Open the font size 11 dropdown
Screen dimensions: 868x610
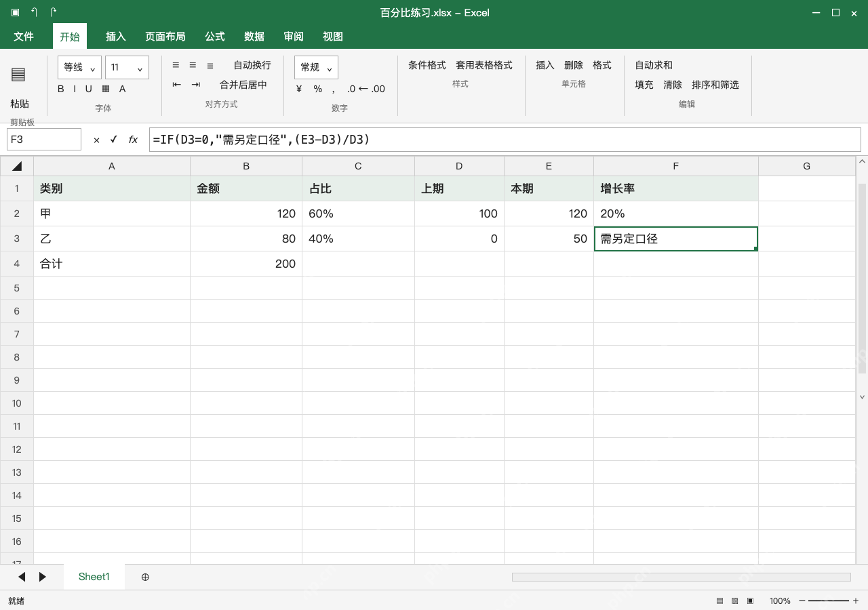[127, 67]
